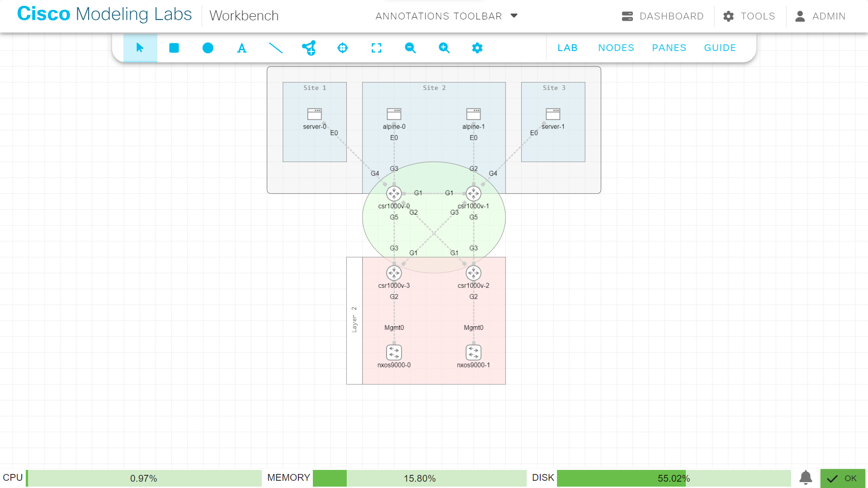Select the arrow selection tool

140,48
